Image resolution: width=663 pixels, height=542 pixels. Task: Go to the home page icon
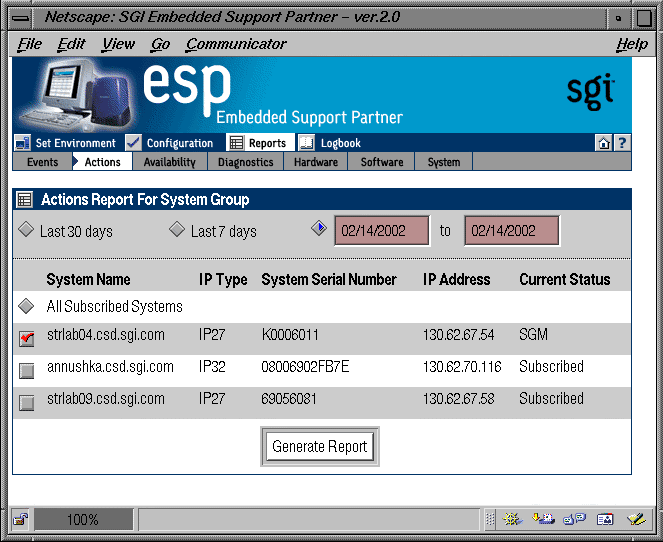[603, 143]
